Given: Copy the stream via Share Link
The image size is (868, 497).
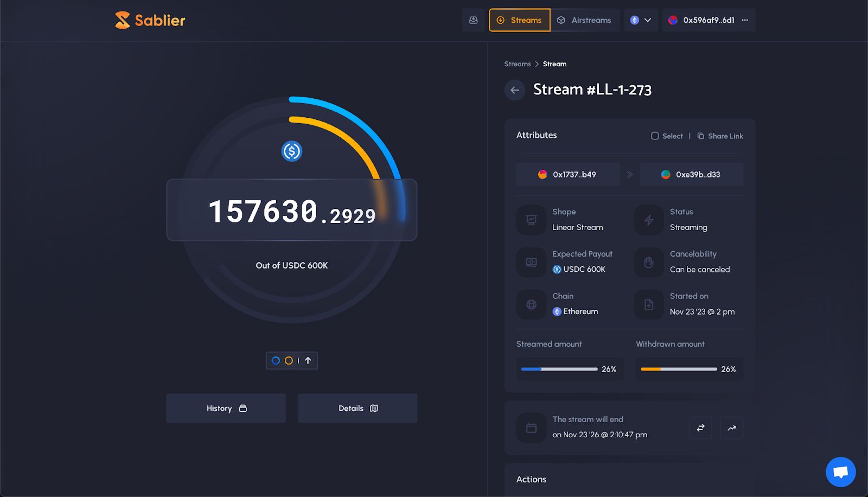Looking at the screenshot, I should tap(720, 136).
